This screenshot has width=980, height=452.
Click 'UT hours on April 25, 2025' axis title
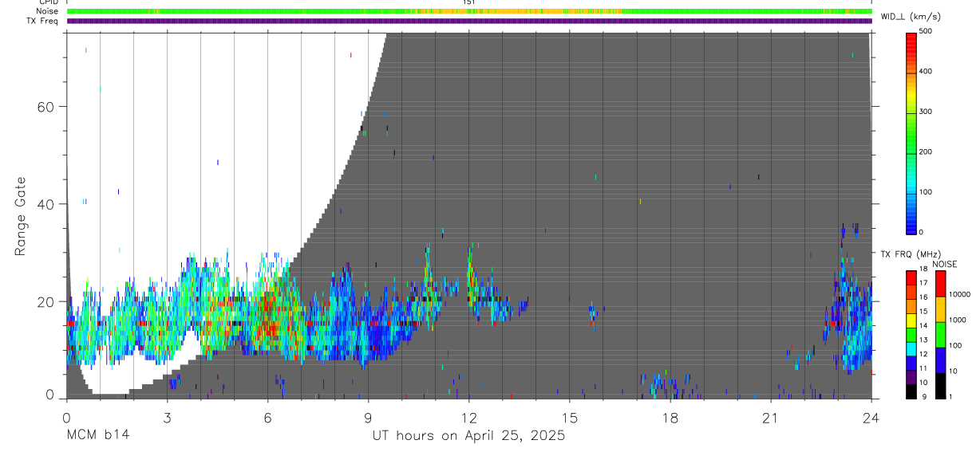468,436
